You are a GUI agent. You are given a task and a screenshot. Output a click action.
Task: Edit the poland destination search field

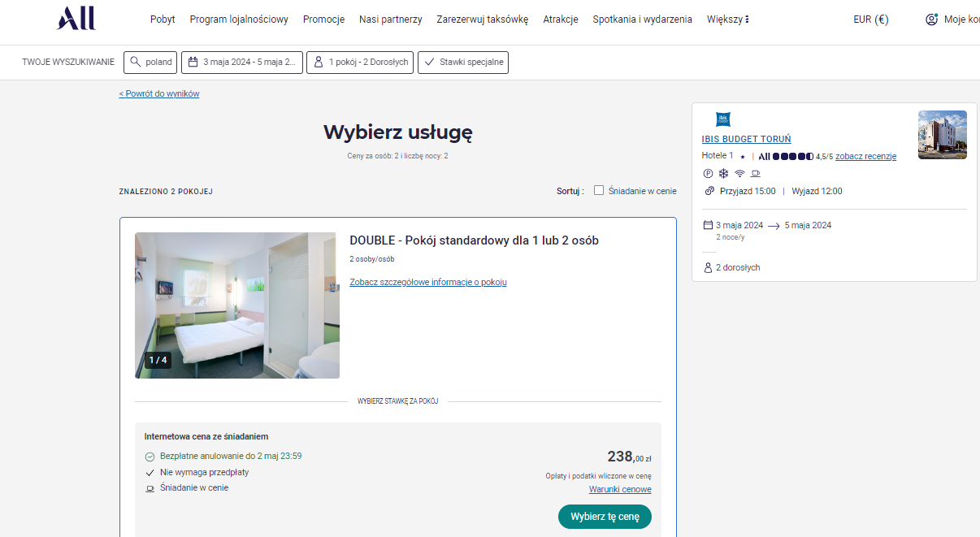[150, 63]
